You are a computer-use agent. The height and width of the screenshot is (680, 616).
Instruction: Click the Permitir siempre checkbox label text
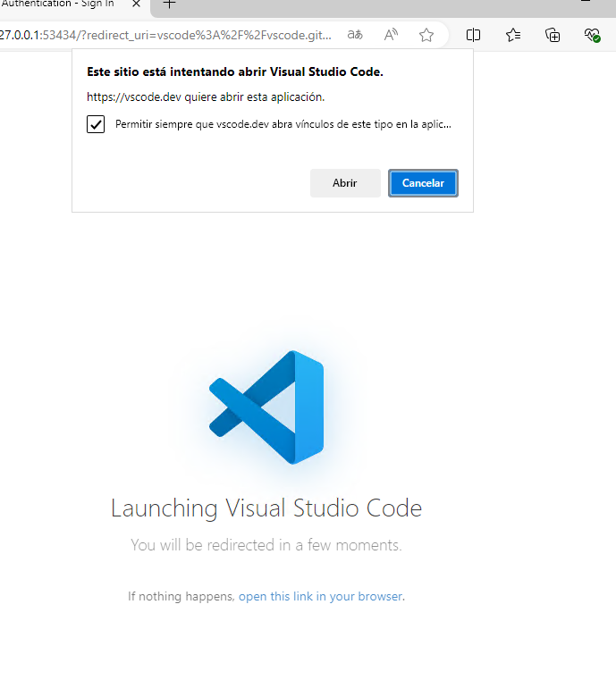(283, 124)
